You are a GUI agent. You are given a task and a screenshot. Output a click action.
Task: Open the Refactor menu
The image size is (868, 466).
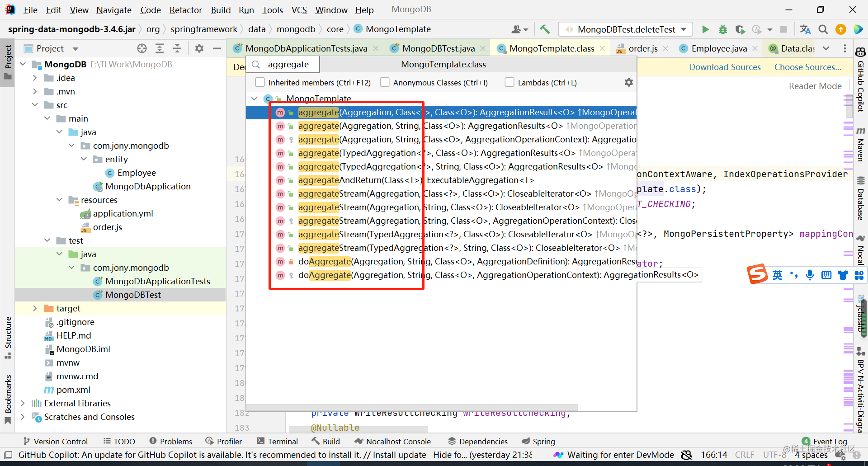[x=185, y=9]
